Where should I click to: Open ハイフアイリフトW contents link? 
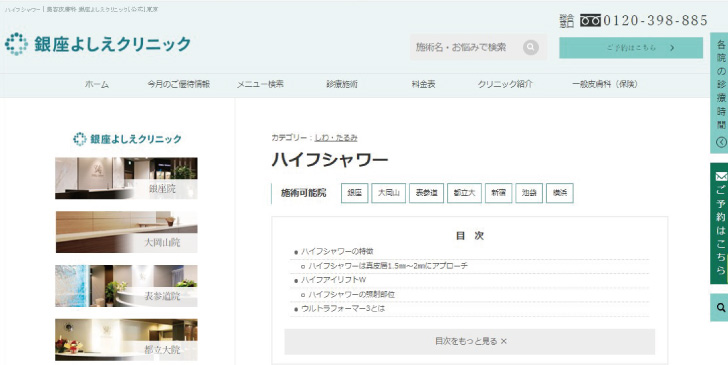pos(333,280)
